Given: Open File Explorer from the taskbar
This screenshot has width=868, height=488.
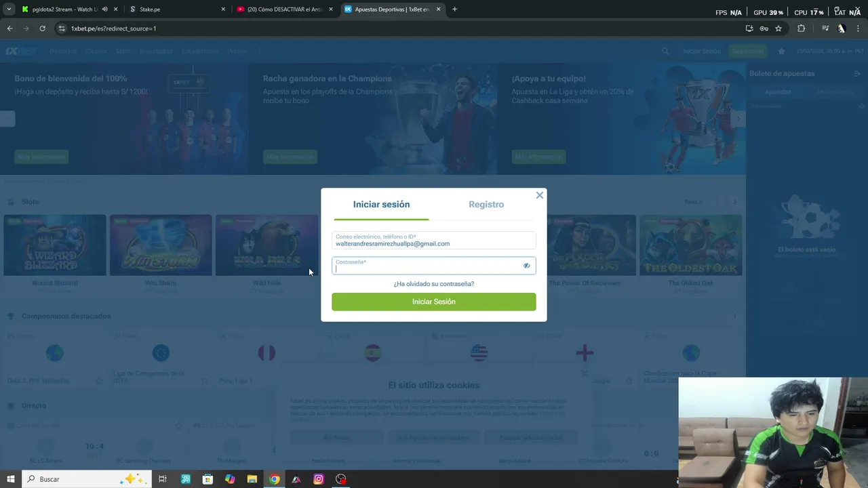Looking at the screenshot, I should [252, 479].
